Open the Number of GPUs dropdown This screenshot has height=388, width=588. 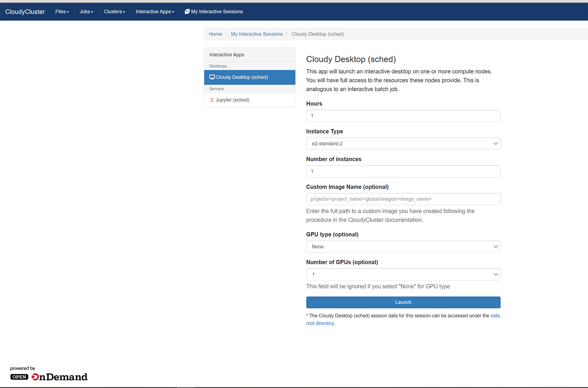click(403, 274)
